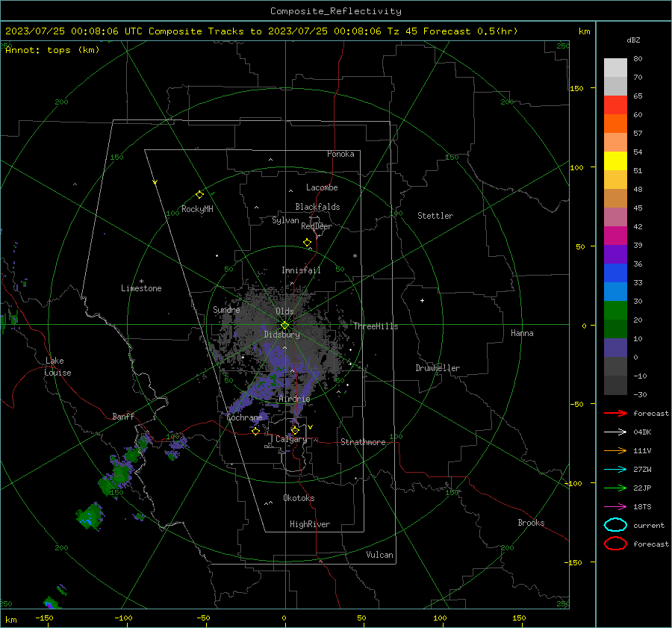Click the Stettler city label
672x628 pixels.
point(435,216)
